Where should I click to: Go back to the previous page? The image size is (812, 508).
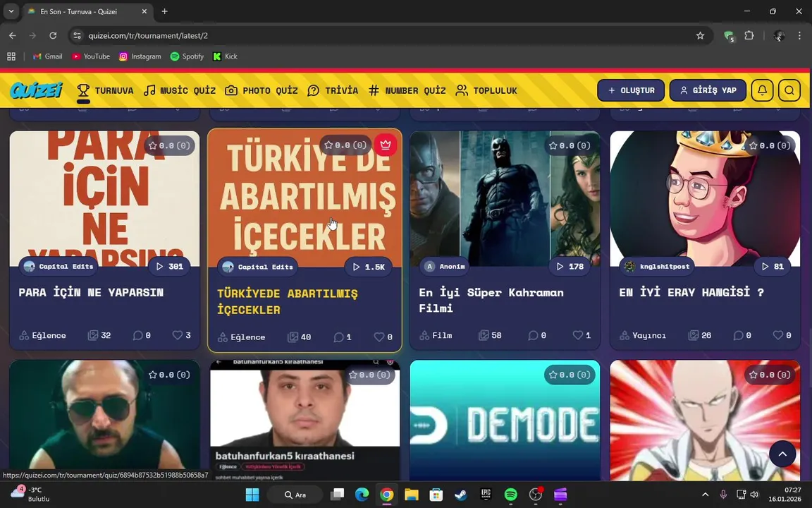(13, 36)
